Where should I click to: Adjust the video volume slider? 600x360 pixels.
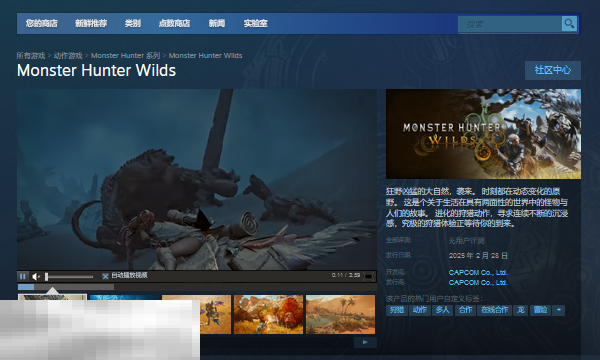tap(69, 276)
